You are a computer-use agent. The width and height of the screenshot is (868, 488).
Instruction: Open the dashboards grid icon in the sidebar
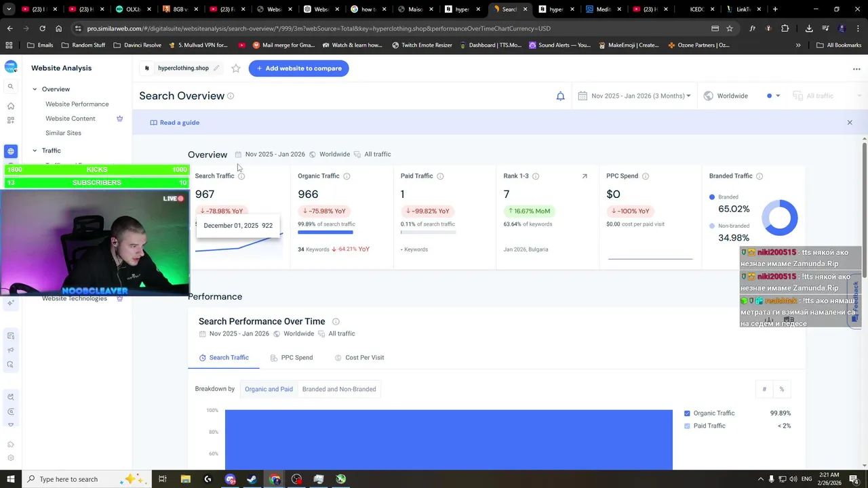(x=10, y=120)
